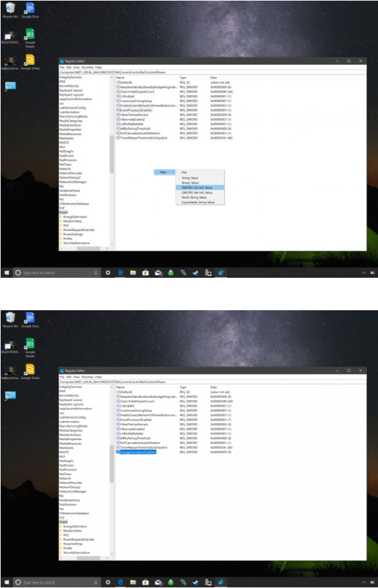The image size is (378, 588).
Task: Select TimerRebaseThresholdOnDripsExit in bottom screenshot
Action: pos(143,448)
